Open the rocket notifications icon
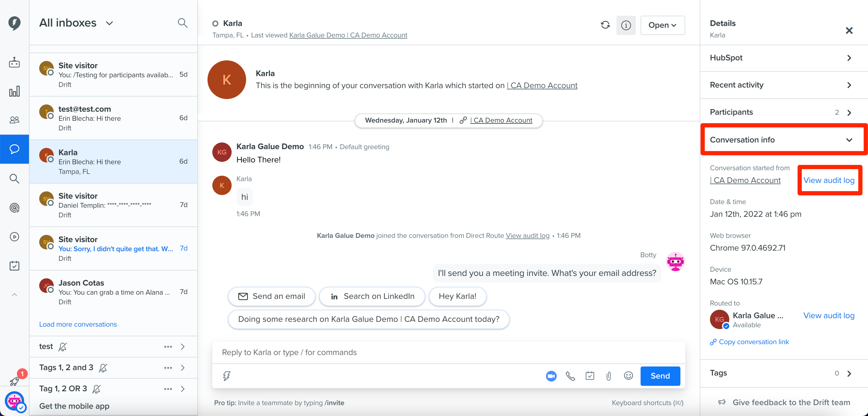 (x=14, y=381)
